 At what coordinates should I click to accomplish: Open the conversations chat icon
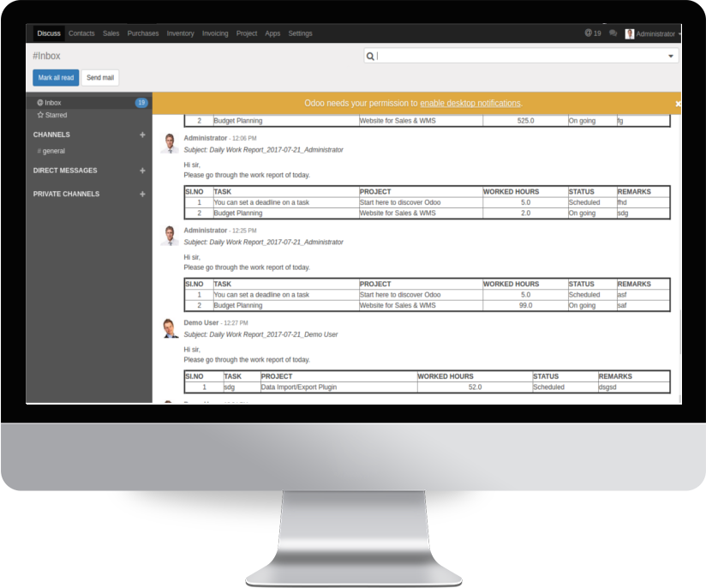click(613, 33)
